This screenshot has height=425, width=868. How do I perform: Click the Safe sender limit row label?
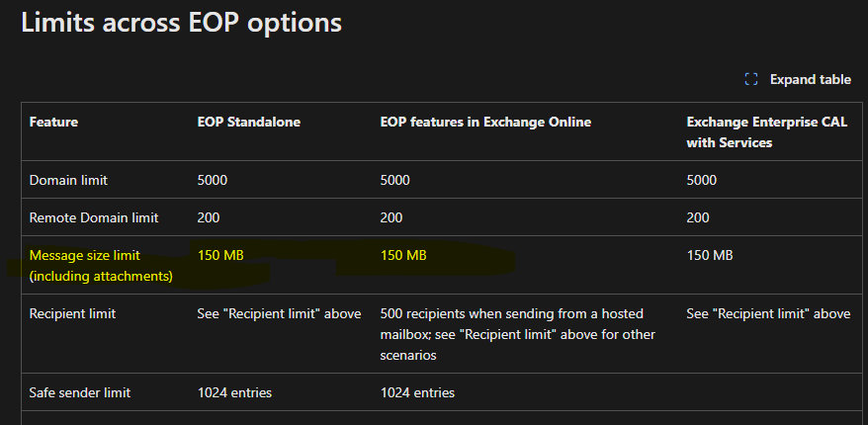79,392
